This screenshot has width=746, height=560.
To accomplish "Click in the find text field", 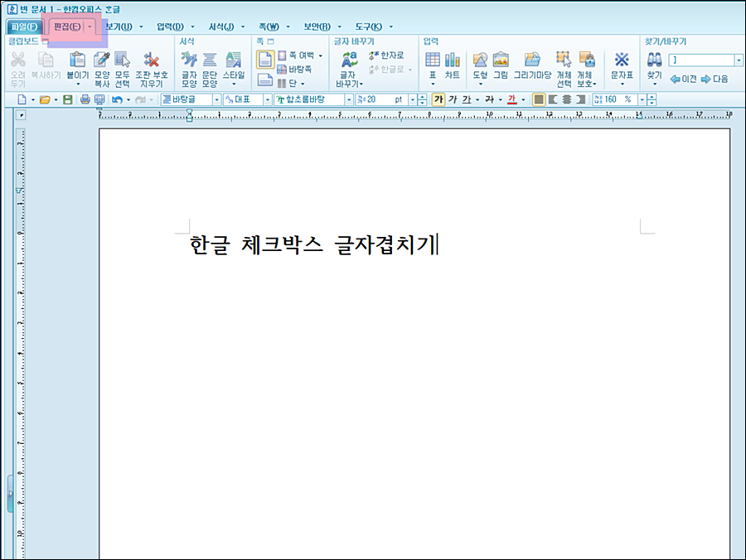I will tap(700, 60).
